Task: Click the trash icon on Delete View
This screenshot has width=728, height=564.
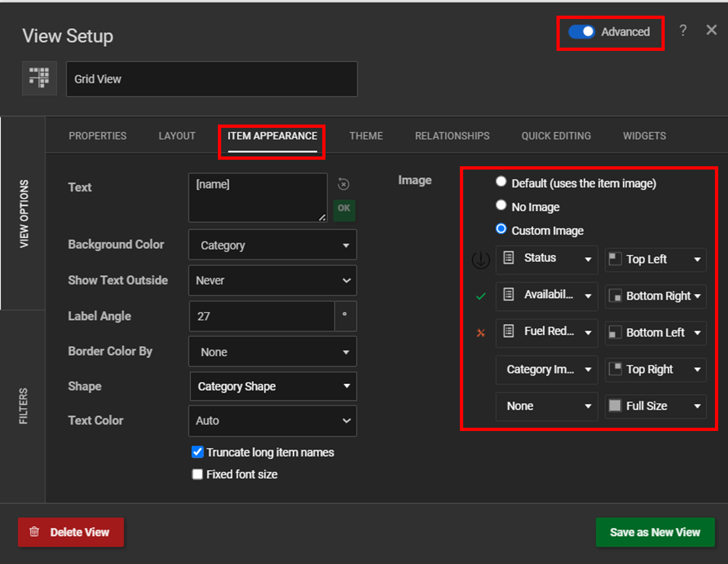Action: pos(35,531)
